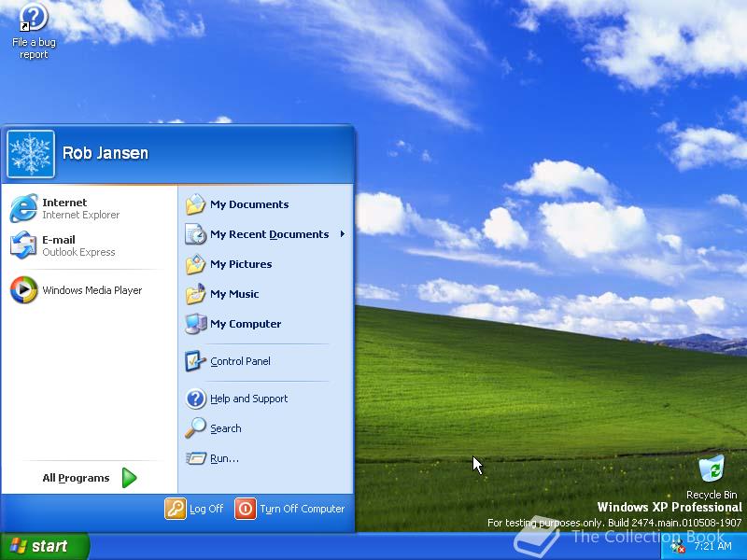Click the All Programs label
The height and width of the screenshot is (560, 747).
click(76, 478)
